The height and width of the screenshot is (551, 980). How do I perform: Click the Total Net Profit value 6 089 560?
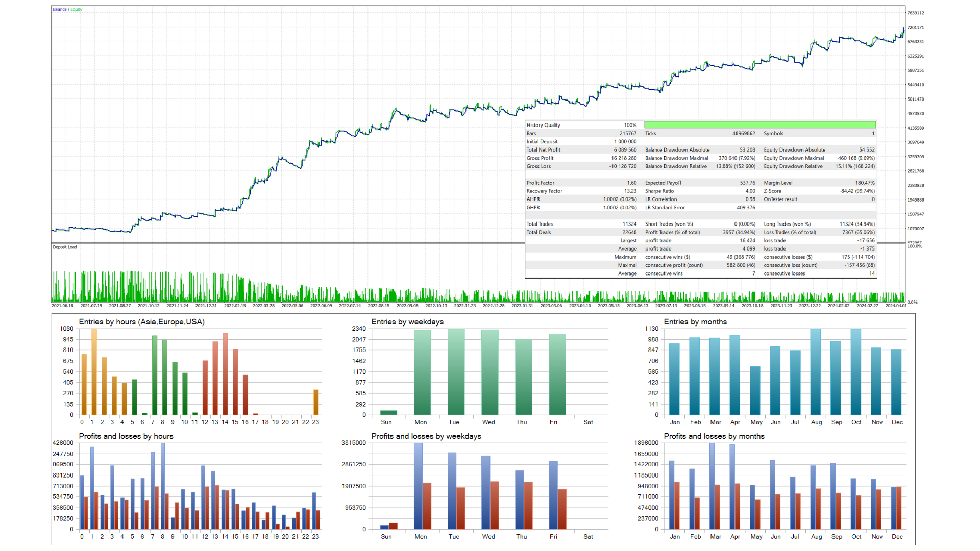coord(625,150)
